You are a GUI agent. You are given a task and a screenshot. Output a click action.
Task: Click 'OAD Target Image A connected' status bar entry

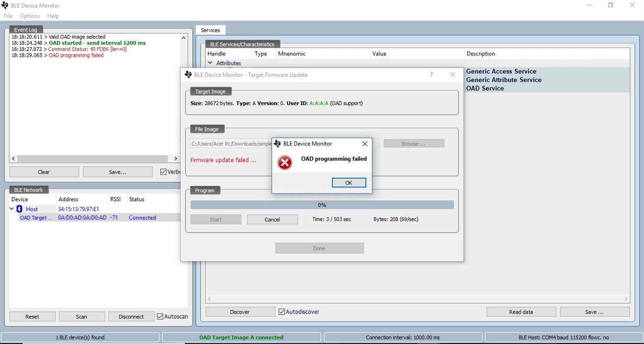pyautogui.click(x=241, y=338)
